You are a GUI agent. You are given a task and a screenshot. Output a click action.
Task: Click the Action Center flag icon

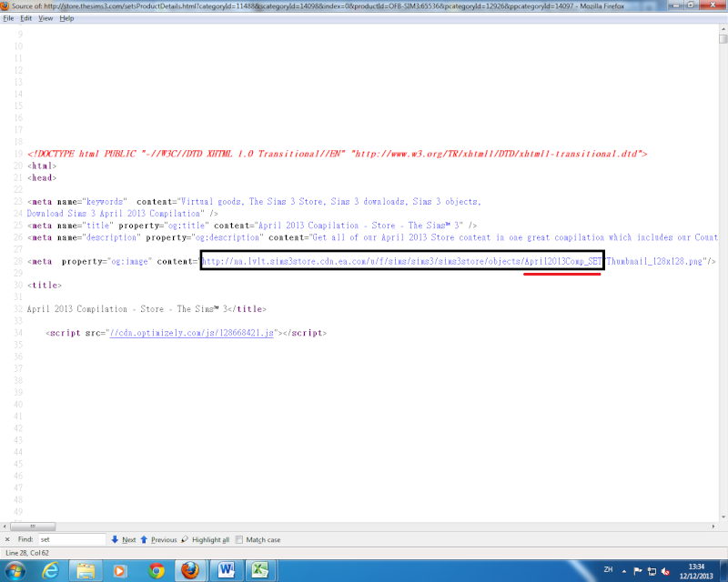point(638,571)
